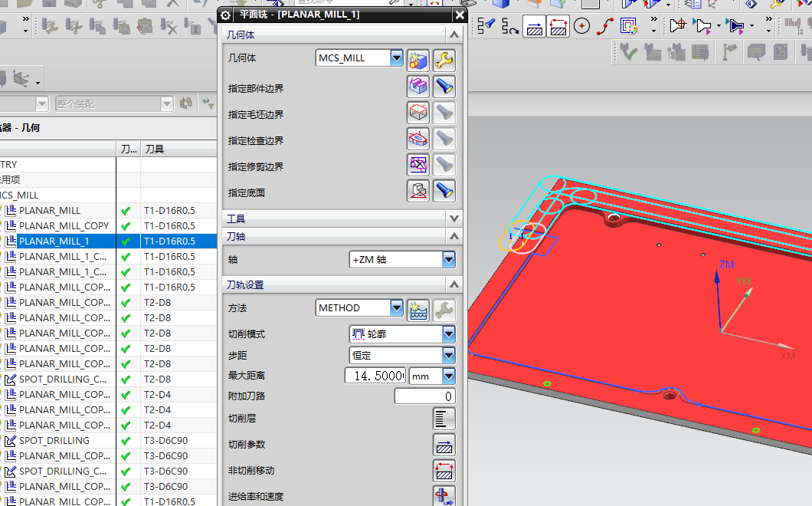The height and width of the screenshot is (506, 812).
Task: Click the delete object X icon in left toolbar
Action: tap(169, 26)
